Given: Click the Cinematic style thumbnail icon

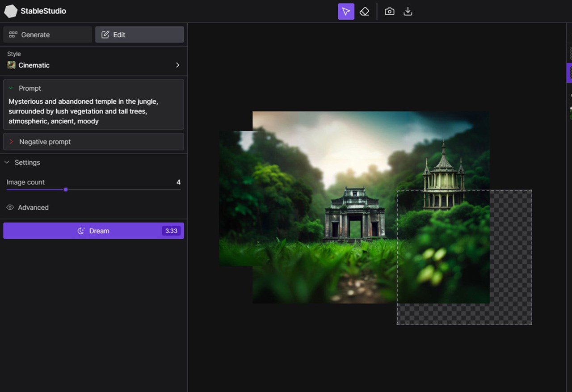Looking at the screenshot, I should point(11,65).
